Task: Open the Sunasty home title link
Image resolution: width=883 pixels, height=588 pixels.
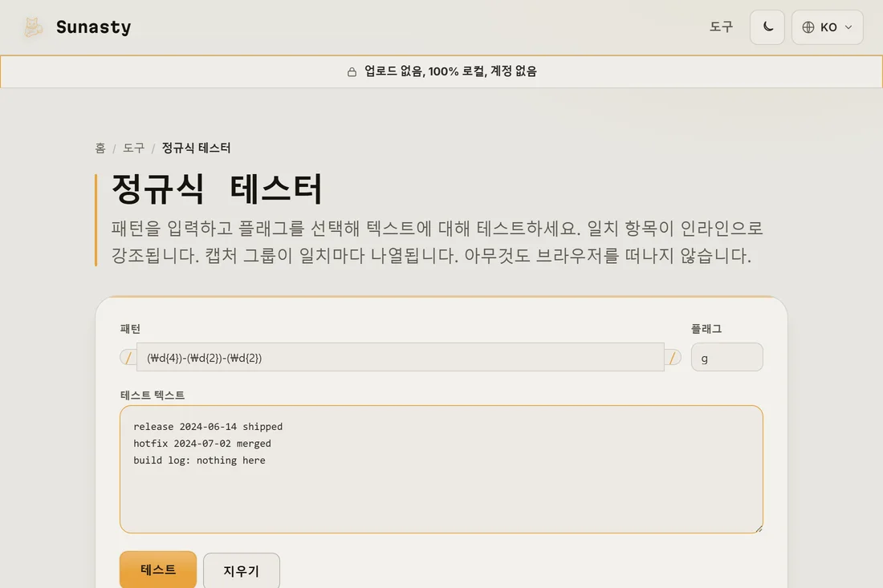Action: click(93, 27)
